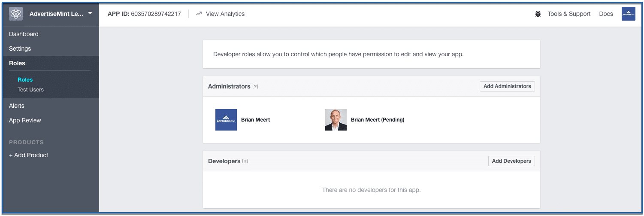Click the bug icon beside Tools & Support
The width and height of the screenshot is (644, 216).
pos(538,14)
